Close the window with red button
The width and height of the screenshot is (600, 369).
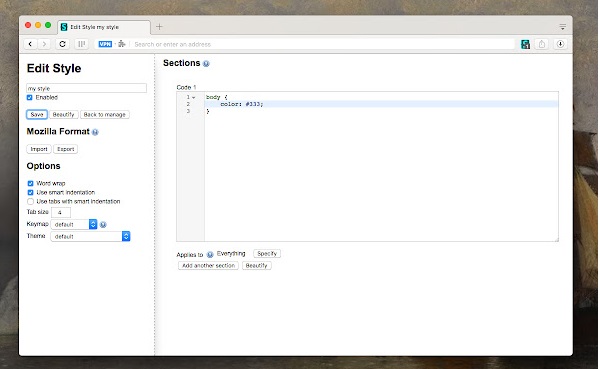[x=28, y=25]
